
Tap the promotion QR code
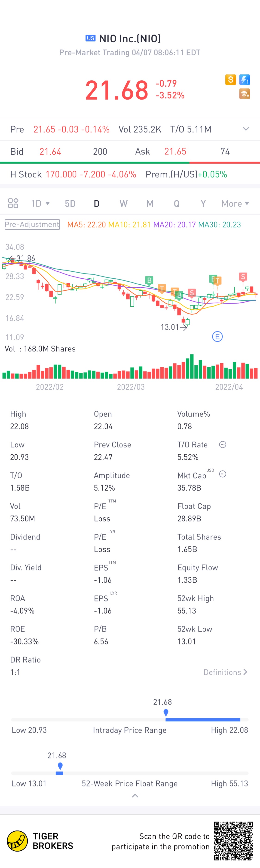click(x=233, y=841)
